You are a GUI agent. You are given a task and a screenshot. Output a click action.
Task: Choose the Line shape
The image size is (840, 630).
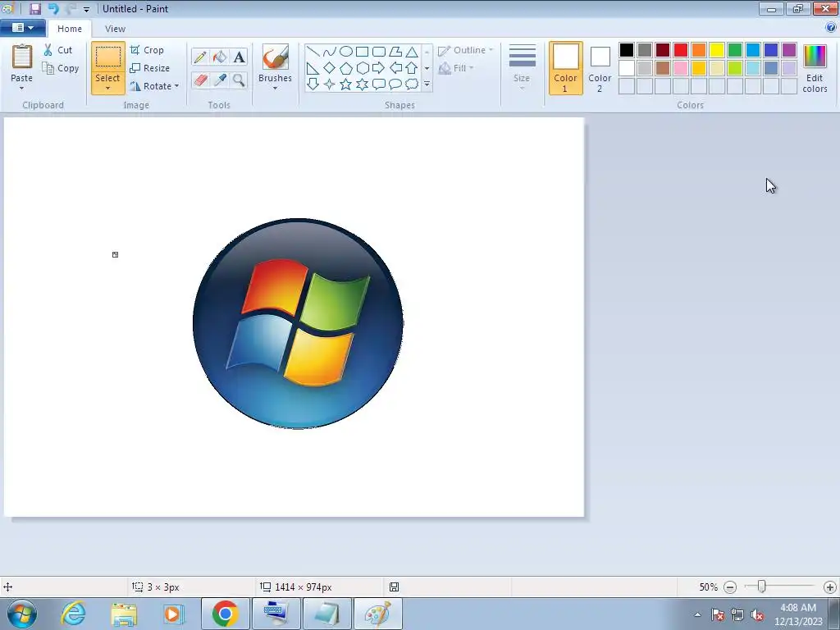pos(313,52)
